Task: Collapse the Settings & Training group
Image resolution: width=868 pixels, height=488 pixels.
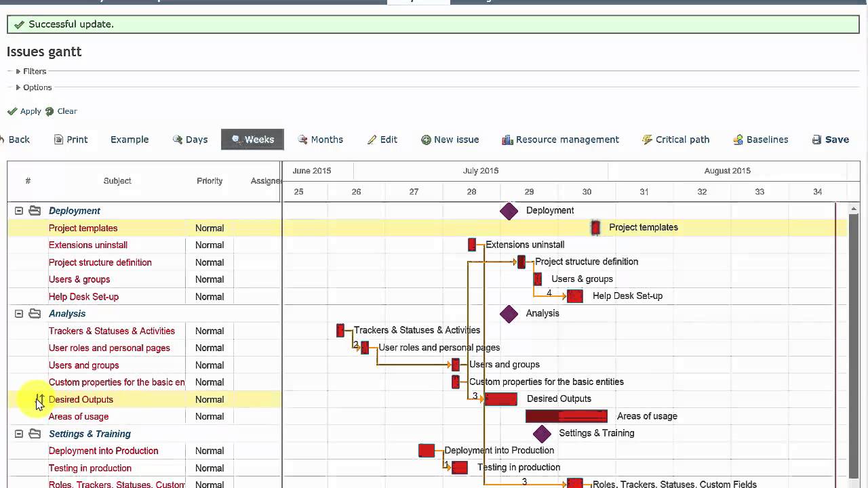Action: tap(19, 434)
